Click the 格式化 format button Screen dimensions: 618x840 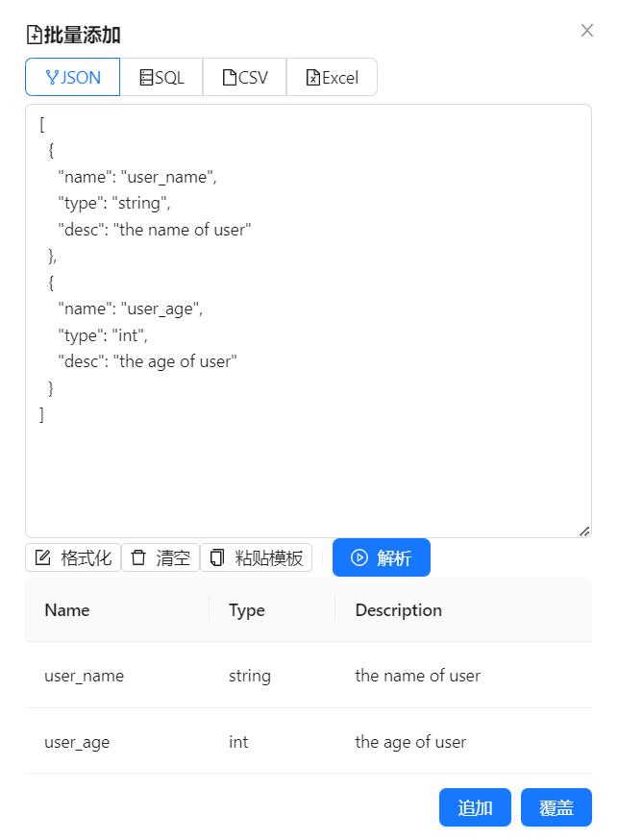(x=73, y=558)
